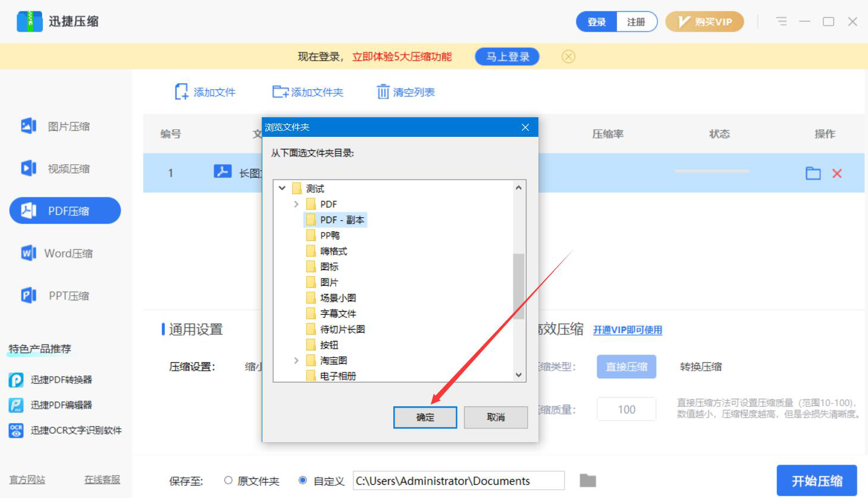868x498 pixels.
Task: Dismiss the login banner with circled X
Action: [569, 57]
